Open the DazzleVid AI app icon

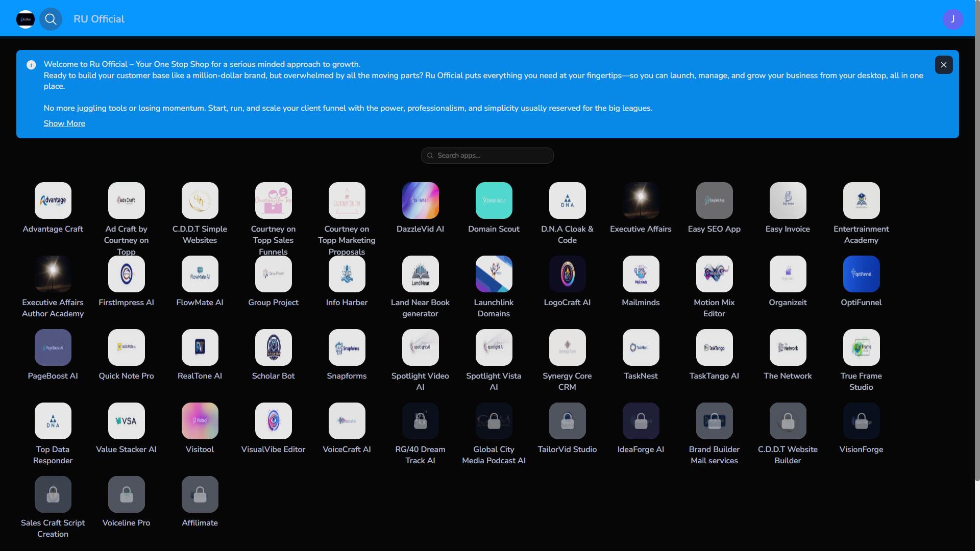coord(420,201)
